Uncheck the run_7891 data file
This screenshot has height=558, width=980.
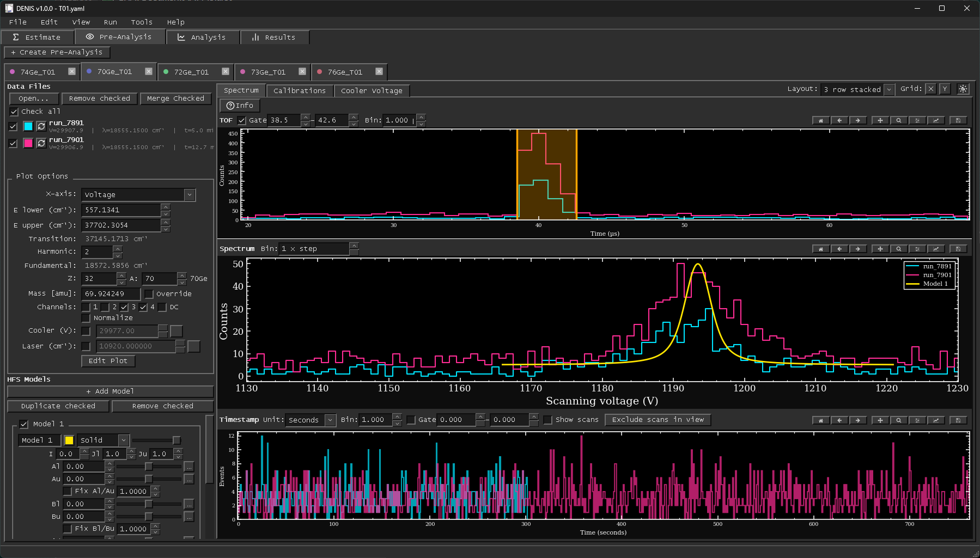click(14, 126)
